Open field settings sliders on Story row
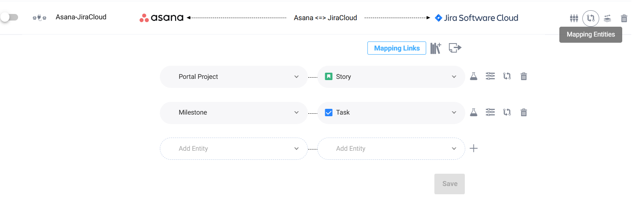Screen dimensions: 644x200 [x=490, y=76]
